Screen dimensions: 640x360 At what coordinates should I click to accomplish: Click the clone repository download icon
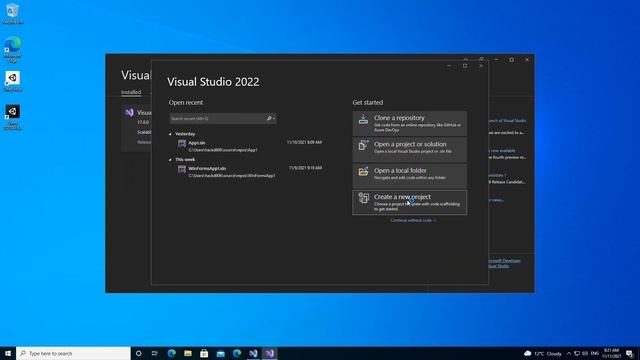point(363,119)
